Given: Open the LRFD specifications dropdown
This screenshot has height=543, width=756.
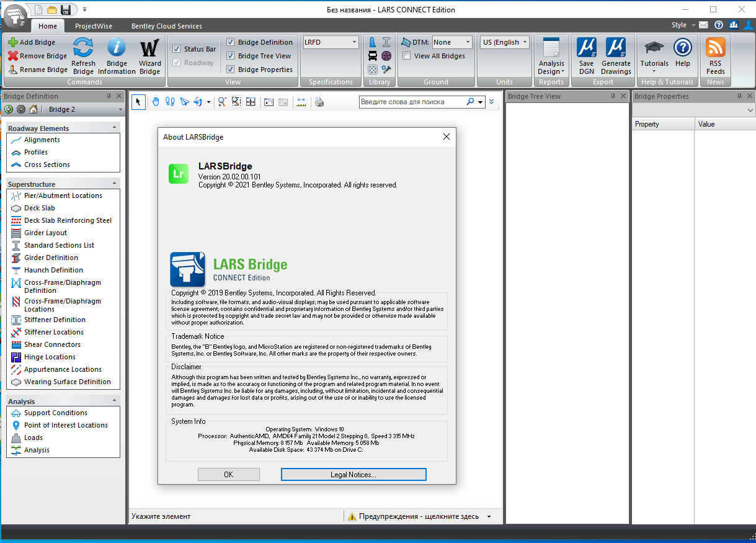Looking at the screenshot, I should tap(331, 42).
